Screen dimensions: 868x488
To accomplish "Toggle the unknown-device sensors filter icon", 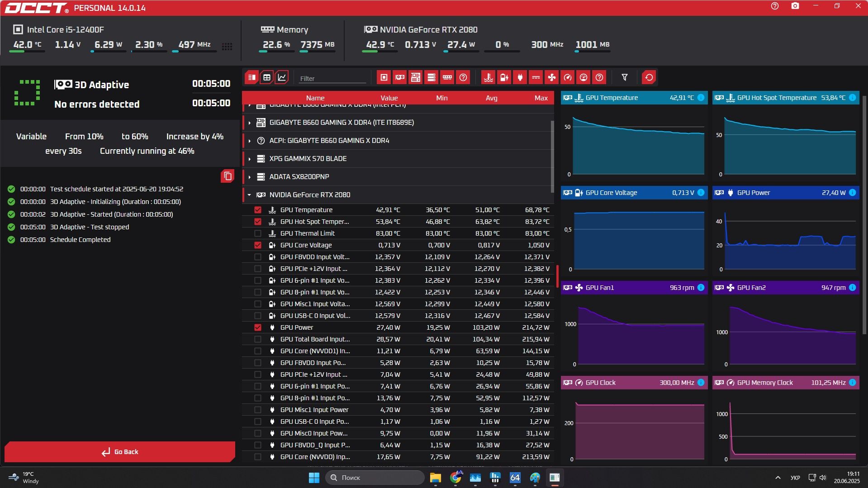I will tap(463, 77).
